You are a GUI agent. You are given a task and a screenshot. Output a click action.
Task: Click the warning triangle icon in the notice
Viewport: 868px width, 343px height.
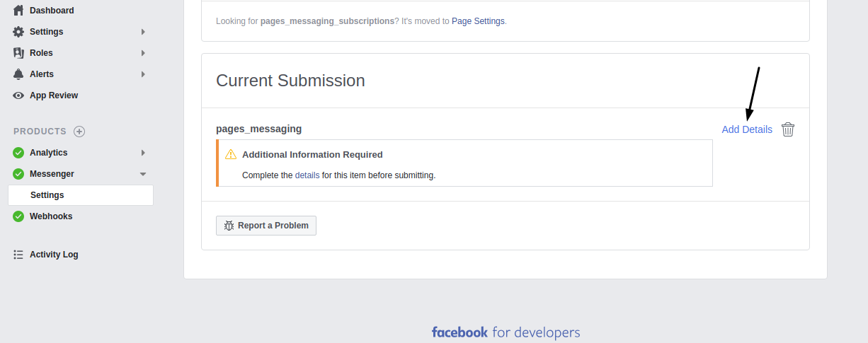click(231, 154)
